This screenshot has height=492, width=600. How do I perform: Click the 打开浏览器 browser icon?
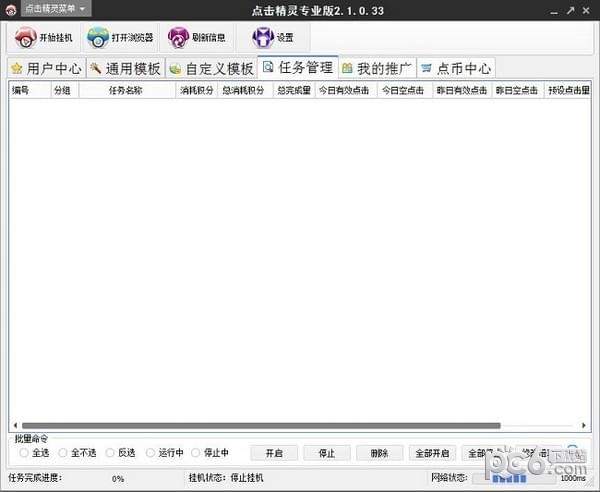(98, 38)
